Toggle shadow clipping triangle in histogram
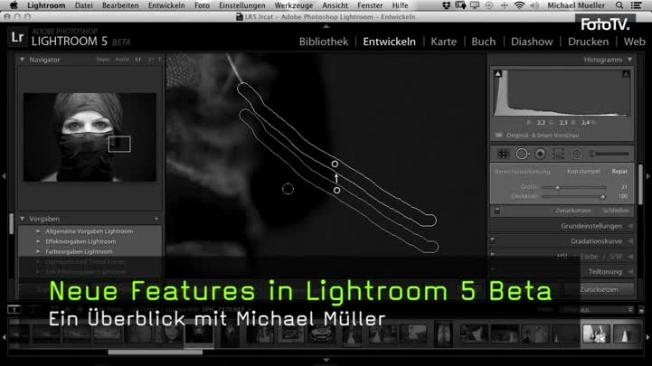 point(498,74)
